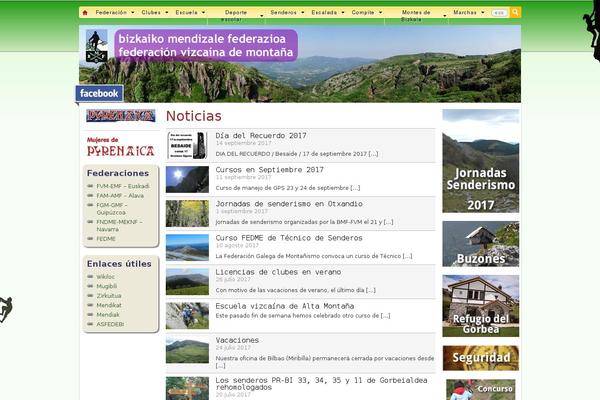The image size is (600, 400).
Task: Click the Alta Montaña climbers thumbnail
Action: pyautogui.click(x=188, y=315)
